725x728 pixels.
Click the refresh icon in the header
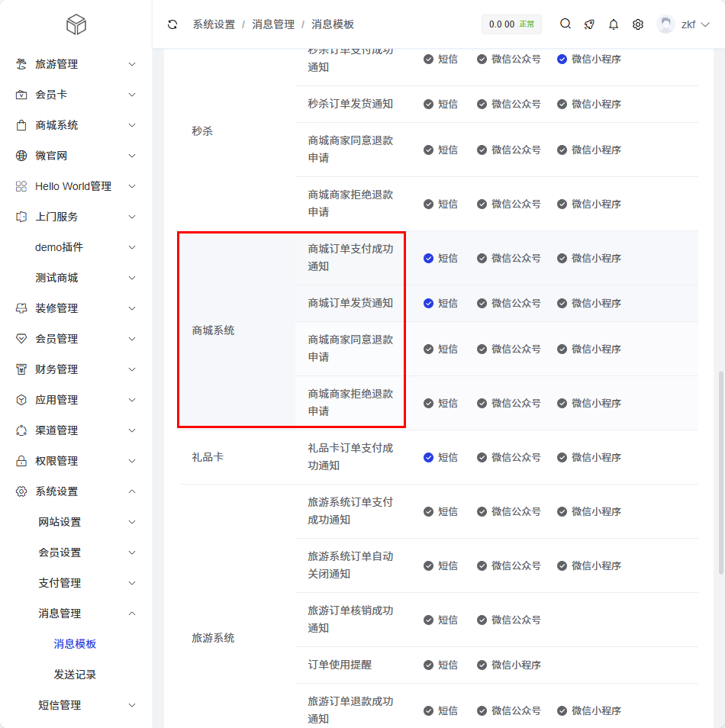172,24
